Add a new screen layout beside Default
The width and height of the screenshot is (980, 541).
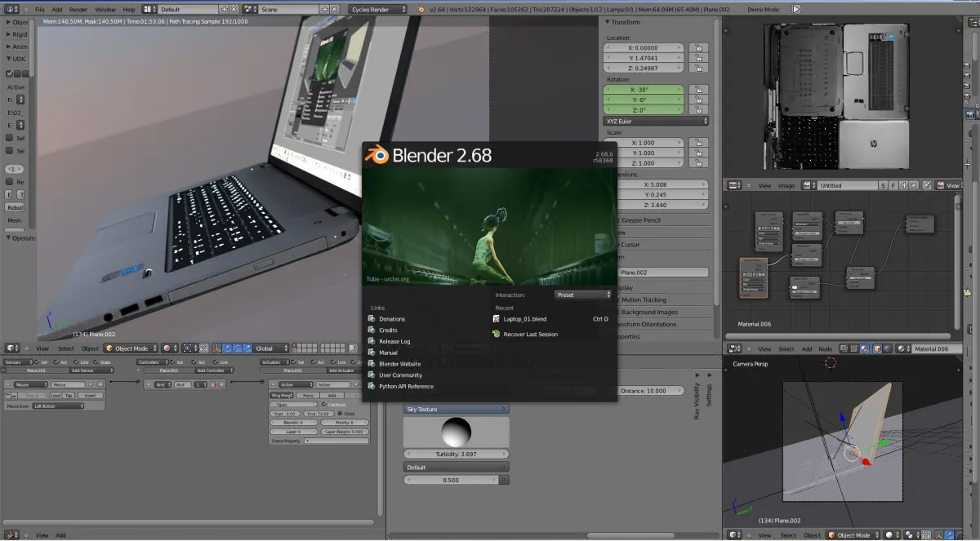pos(224,9)
